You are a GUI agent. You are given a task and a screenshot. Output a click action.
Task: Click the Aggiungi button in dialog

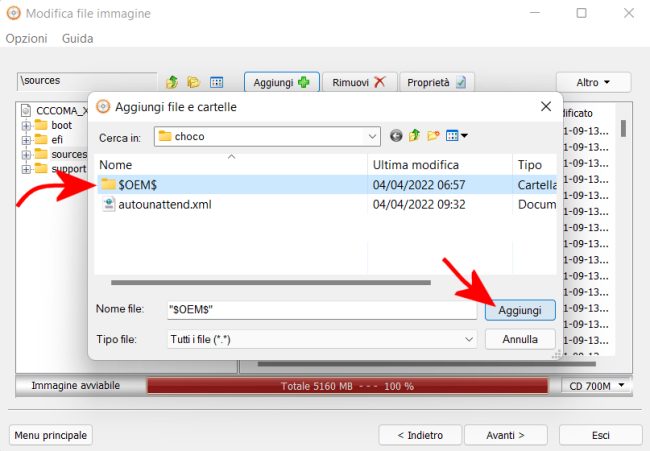coord(520,310)
